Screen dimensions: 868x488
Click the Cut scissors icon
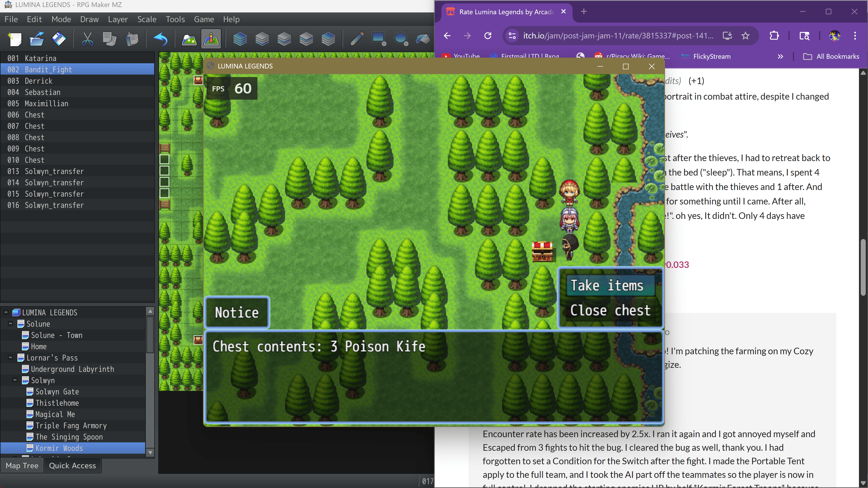[x=88, y=39]
